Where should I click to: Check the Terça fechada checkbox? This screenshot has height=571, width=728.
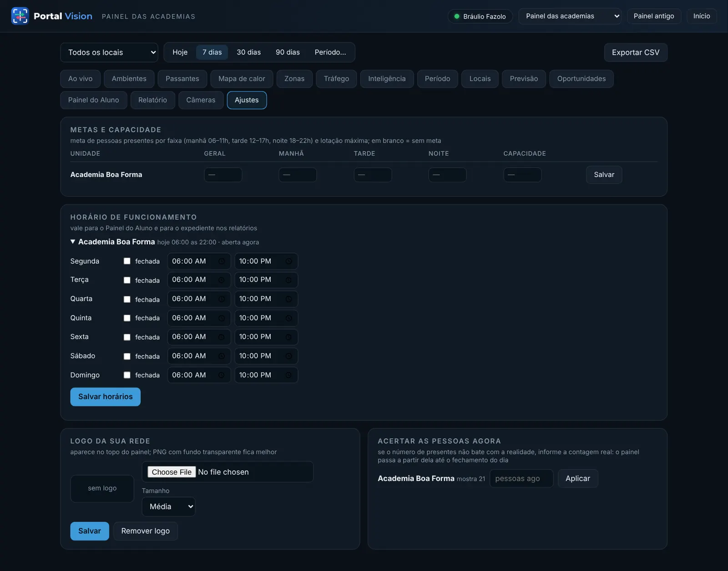(x=127, y=280)
